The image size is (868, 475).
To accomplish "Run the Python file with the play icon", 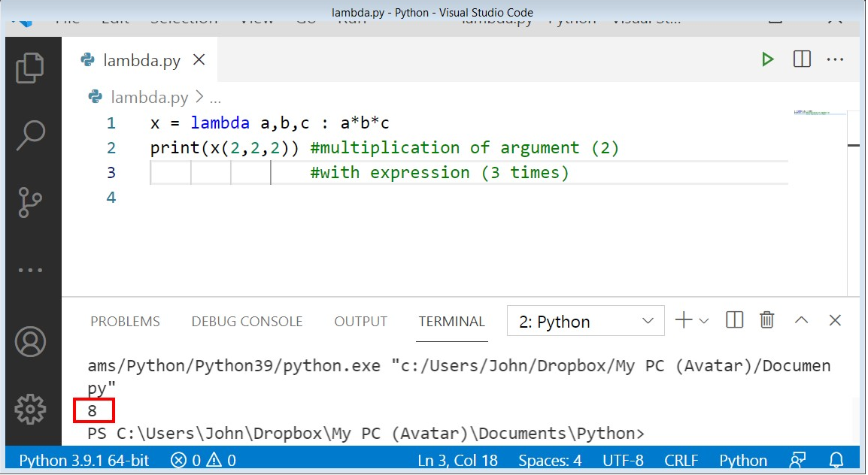I will pos(768,59).
